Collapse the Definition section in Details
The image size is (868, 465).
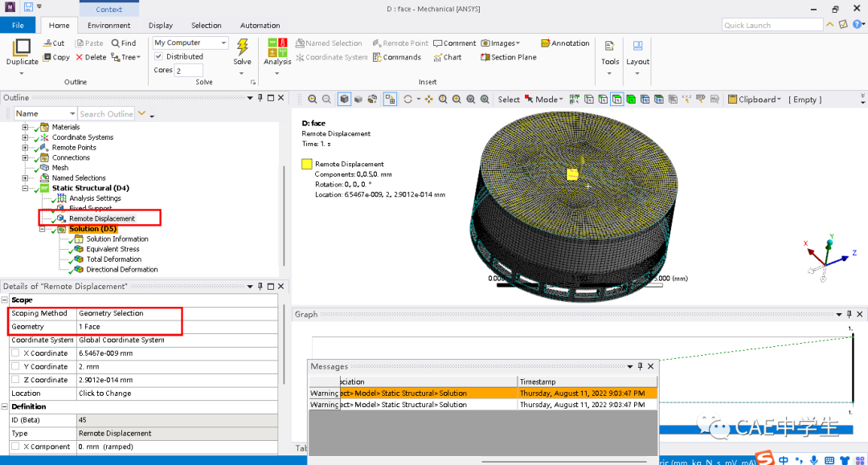(5, 406)
